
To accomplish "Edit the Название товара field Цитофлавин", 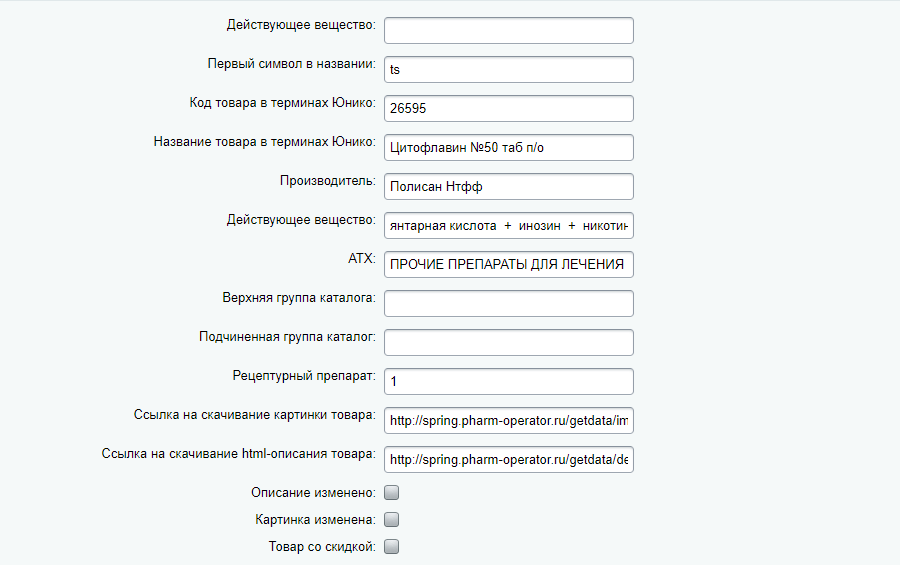I will (x=509, y=148).
